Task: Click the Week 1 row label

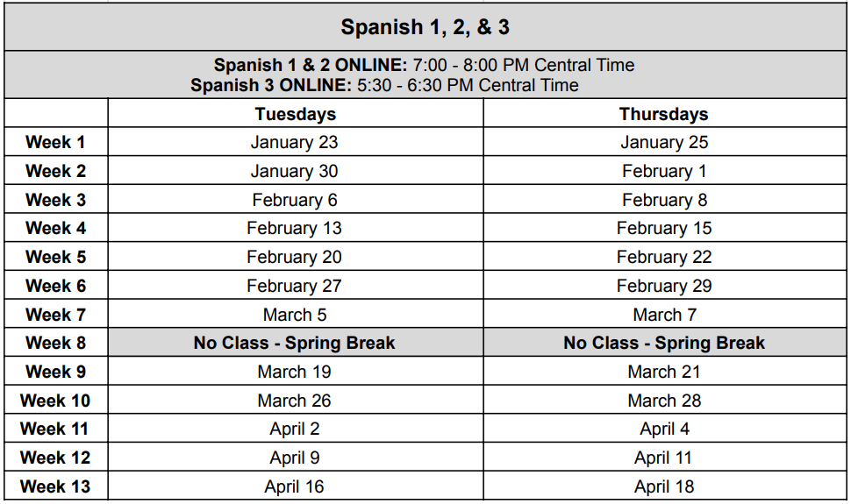Action: pos(55,142)
